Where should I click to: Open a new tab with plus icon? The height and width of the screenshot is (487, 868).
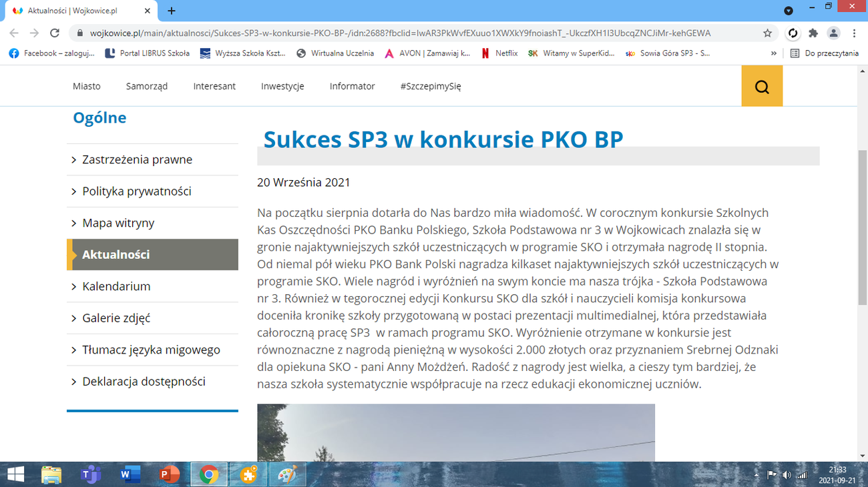tap(172, 11)
